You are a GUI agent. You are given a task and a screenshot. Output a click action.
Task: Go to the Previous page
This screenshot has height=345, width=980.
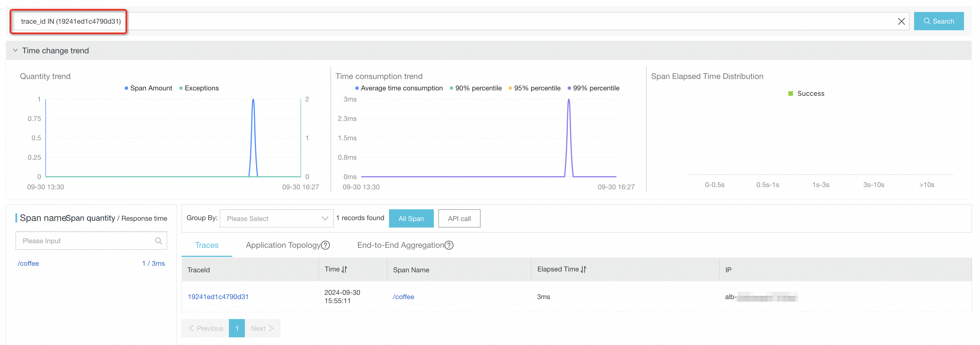click(205, 328)
